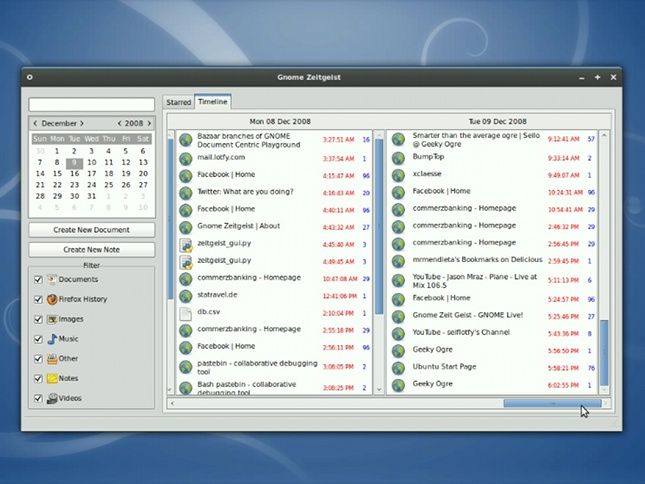Click timestamp 9:12:41 AM
The height and width of the screenshot is (484, 645).
point(564,139)
